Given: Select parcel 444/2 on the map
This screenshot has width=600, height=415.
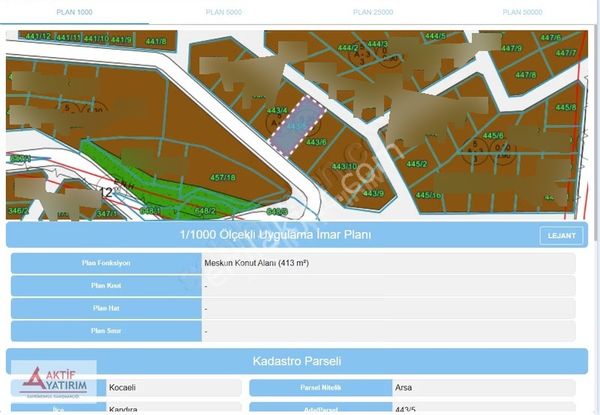Looking at the screenshot, I should pos(348,48).
